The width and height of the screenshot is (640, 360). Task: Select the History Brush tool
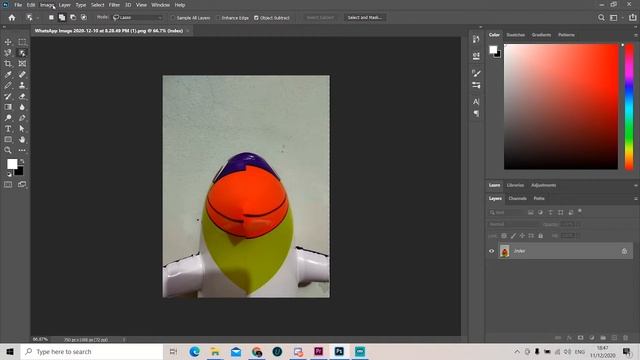pos(8,96)
